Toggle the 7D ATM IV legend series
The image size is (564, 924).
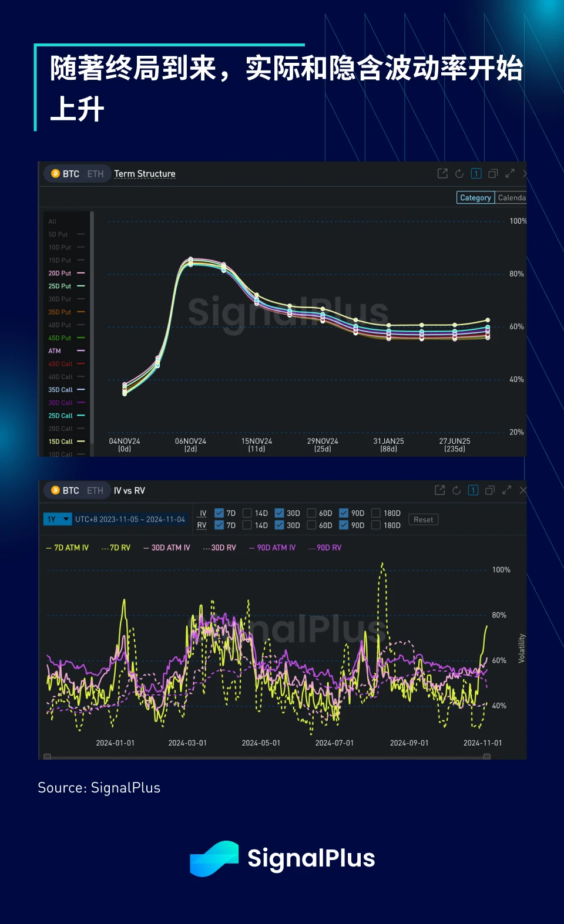(x=68, y=548)
